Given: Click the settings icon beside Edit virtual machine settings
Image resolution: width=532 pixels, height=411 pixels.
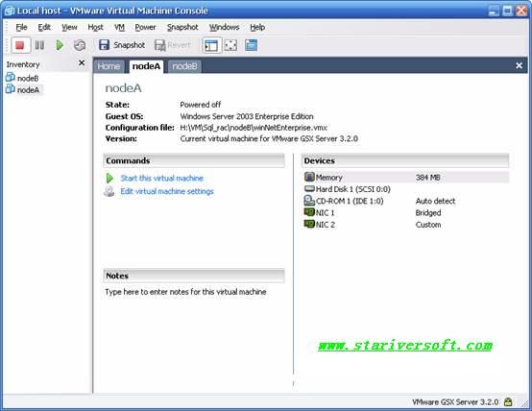Looking at the screenshot, I should 109,191.
